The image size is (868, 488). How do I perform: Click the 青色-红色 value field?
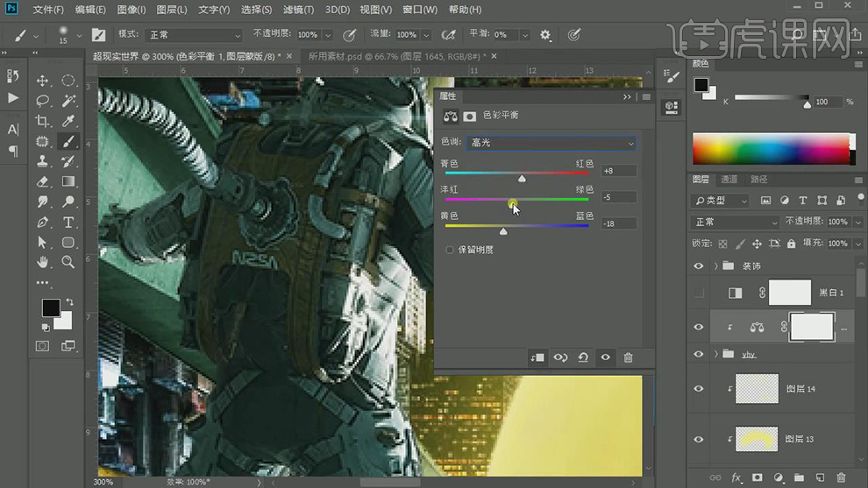click(x=618, y=171)
